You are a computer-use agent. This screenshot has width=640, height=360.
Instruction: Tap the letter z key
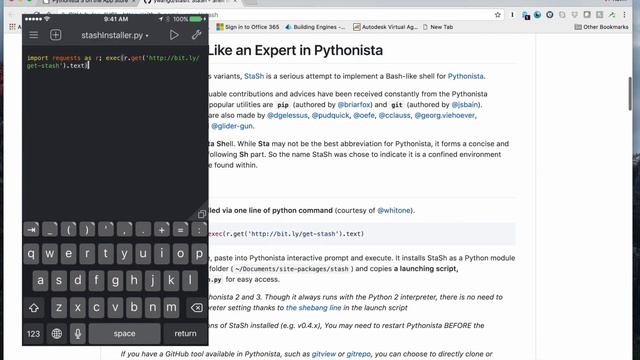(59, 307)
